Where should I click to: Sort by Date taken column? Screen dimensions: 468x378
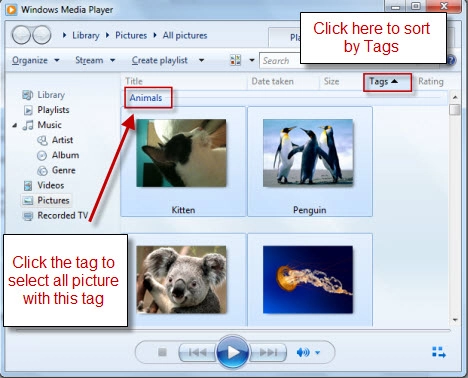pos(272,81)
